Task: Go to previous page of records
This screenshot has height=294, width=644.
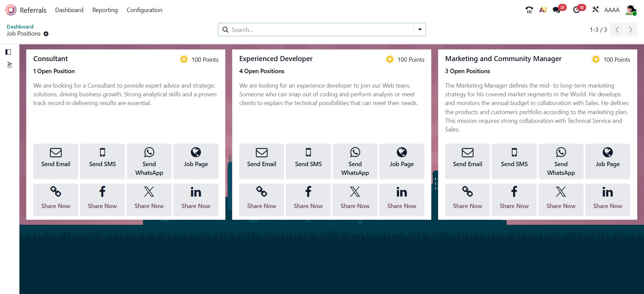Action: 617,30
